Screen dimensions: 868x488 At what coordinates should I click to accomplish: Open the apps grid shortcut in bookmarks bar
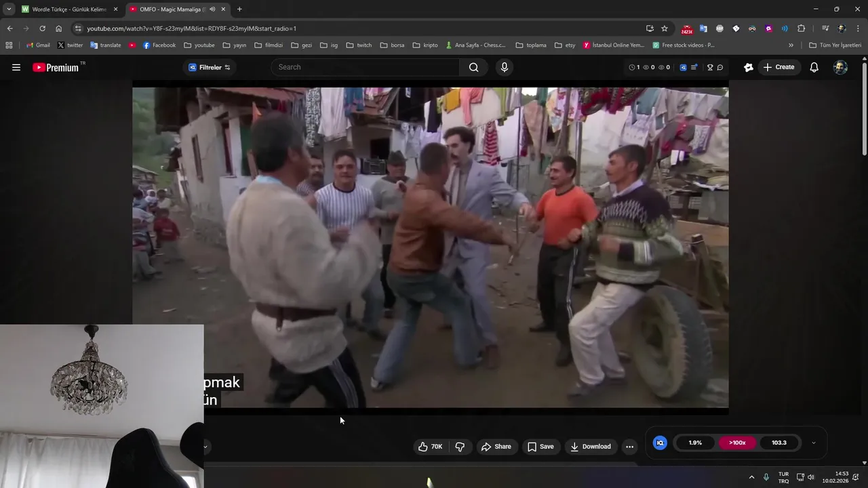click(9, 45)
